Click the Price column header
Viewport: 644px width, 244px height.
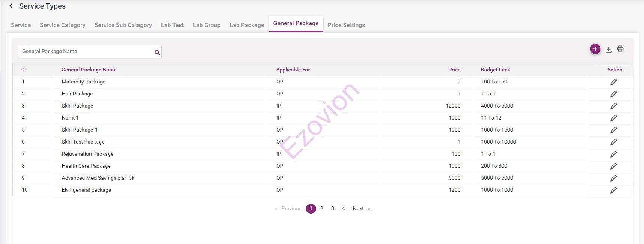(x=454, y=70)
